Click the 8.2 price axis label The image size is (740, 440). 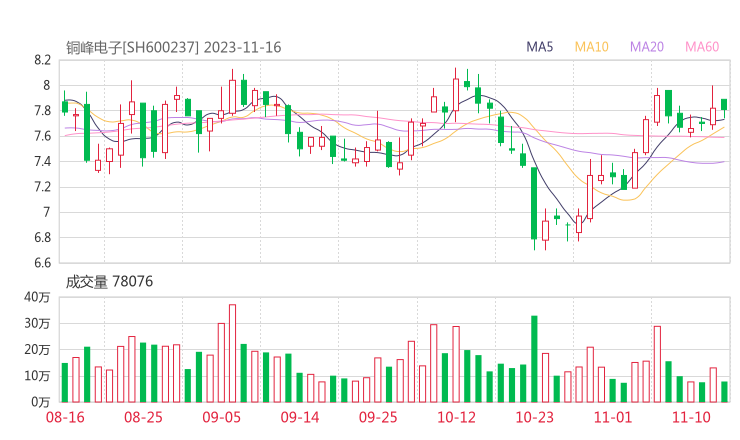41,60
